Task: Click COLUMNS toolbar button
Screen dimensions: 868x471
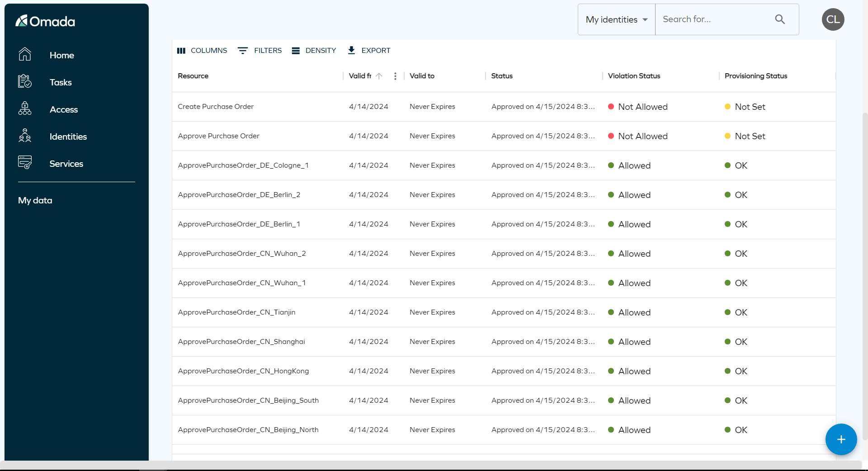Action: [x=202, y=51]
